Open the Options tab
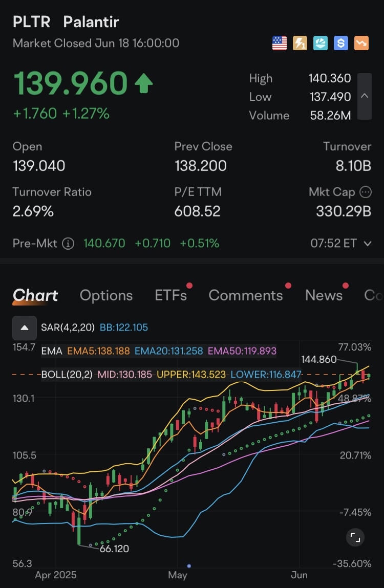Image resolution: width=384 pixels, height=588 pixels. tap(106, 295)
